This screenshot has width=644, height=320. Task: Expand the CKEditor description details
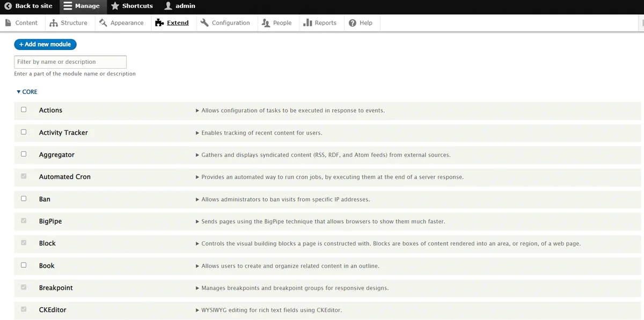click(269, 310)
